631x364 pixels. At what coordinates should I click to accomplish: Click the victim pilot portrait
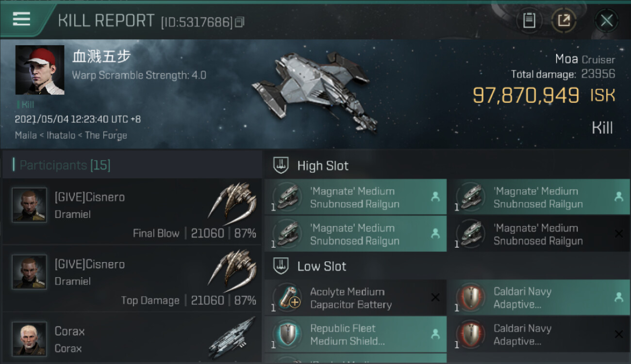click(40, 70)
